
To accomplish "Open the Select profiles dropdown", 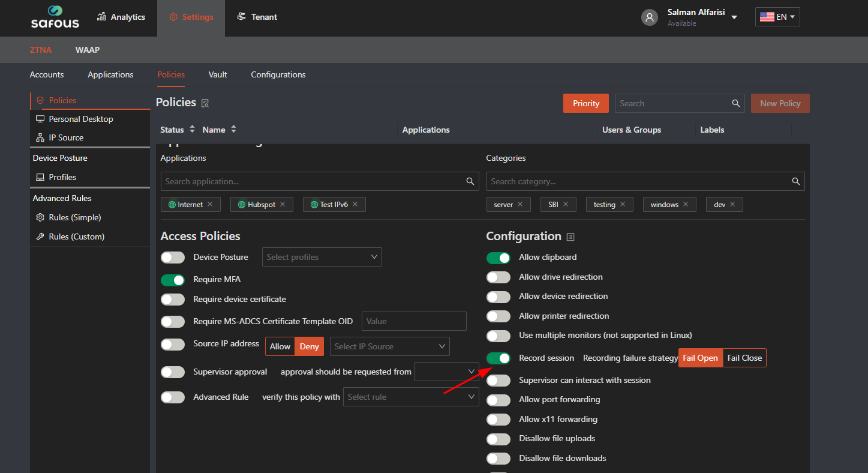I will [322, 258].
